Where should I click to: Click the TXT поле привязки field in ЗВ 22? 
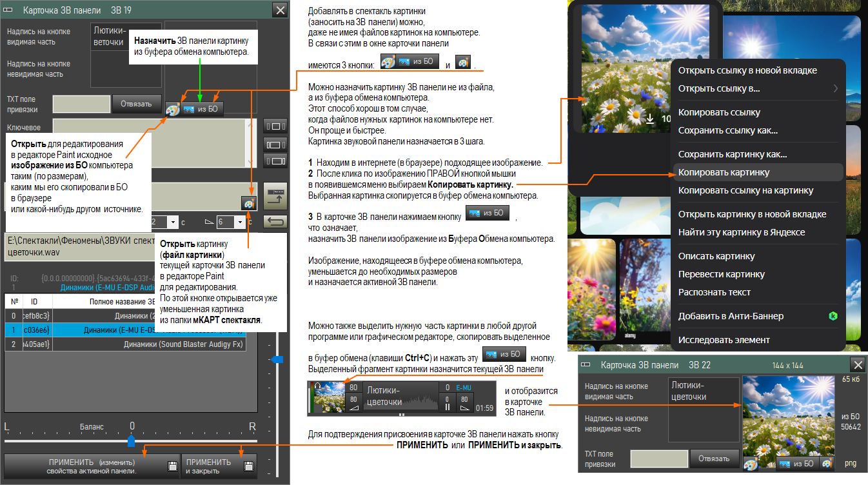(x=658, y=459)
